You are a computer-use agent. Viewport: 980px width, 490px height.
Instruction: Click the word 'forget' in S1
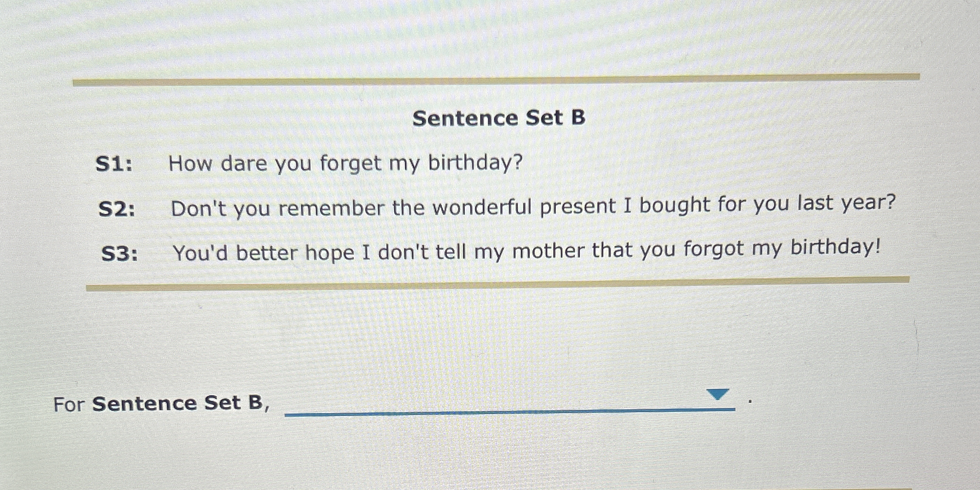click(351, 164)
